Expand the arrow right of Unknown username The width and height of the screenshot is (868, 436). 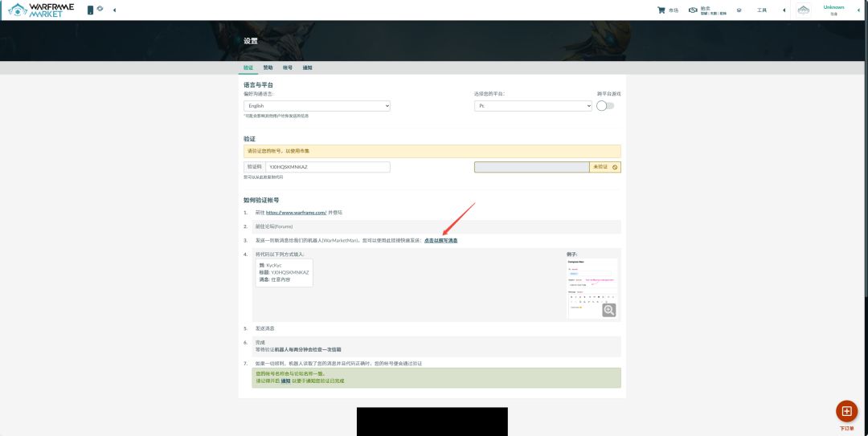[858, 10]
